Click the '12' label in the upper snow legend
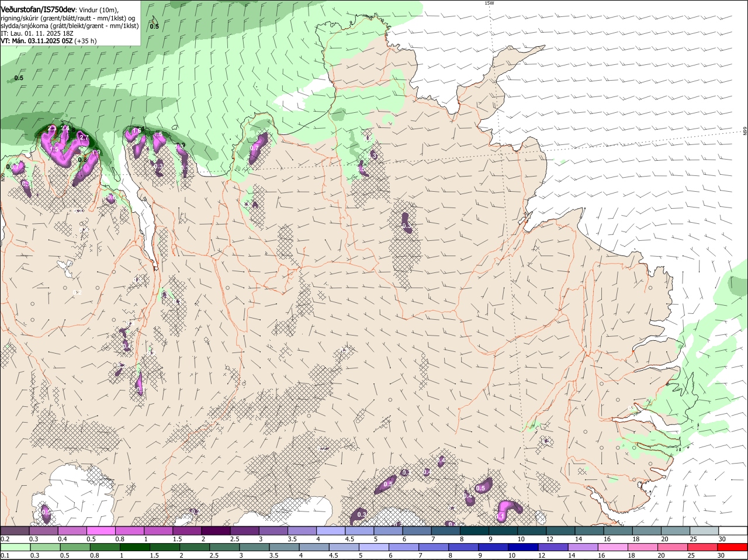 [549, 539]
